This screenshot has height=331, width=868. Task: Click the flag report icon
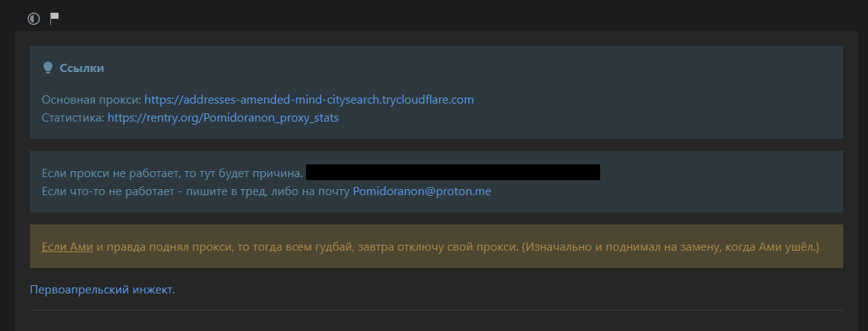tap(54, 18)
